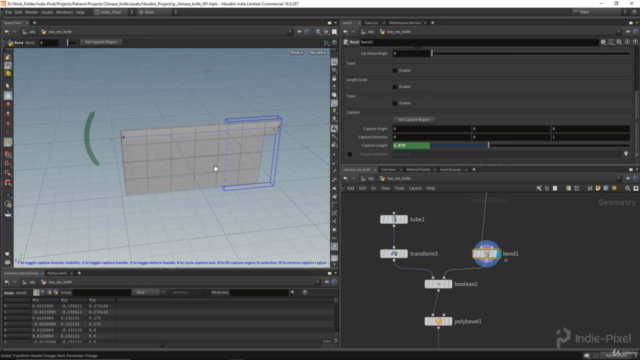
Task: Click the viewport lock icon on right toolbar
Action: tap(334, 78)
